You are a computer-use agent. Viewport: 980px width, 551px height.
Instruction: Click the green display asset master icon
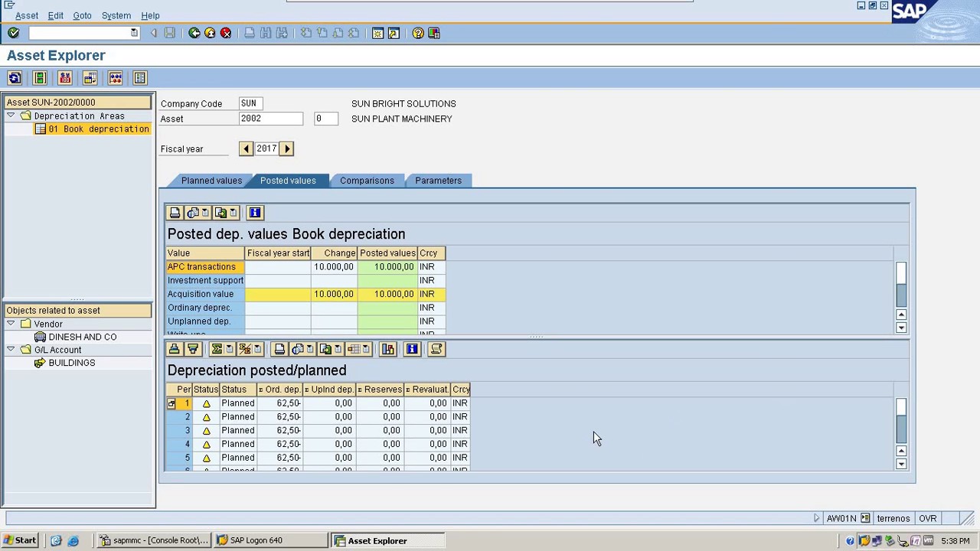(x=40, y=78)
